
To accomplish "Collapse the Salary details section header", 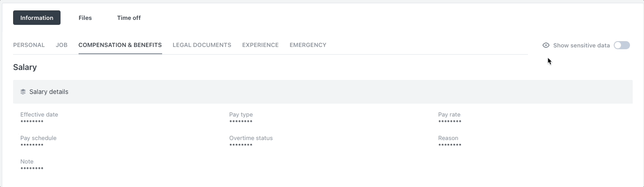I will pyautogui.click(x=323, y=92).
